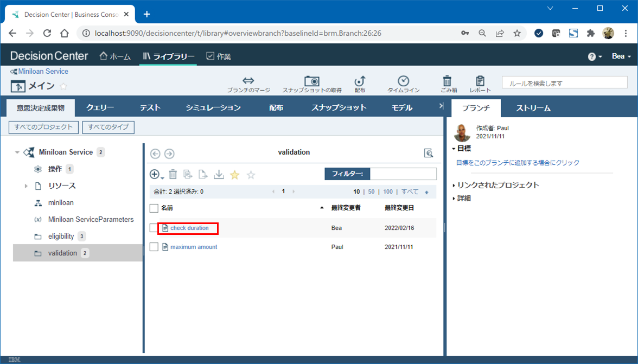638x364 pixels.
Task: Bookmark this page with the star icon
Action: tap(516, 33)
